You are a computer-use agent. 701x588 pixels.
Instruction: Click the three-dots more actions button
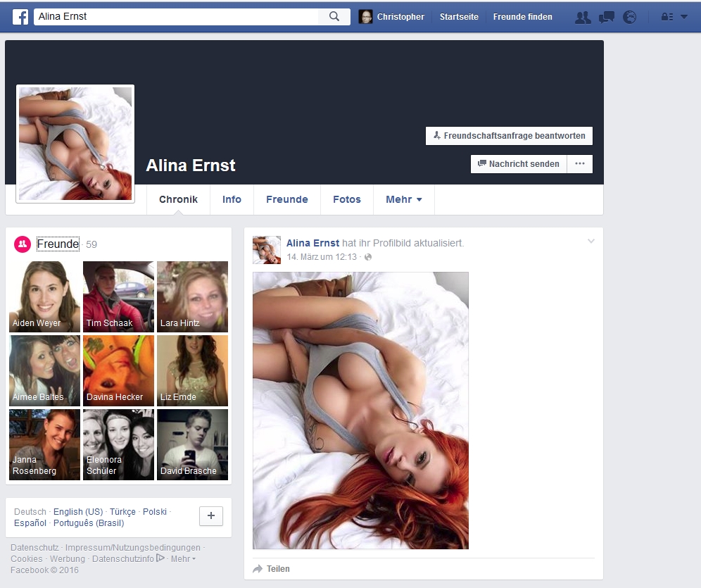pyautogui.click(x=580, y=163)
